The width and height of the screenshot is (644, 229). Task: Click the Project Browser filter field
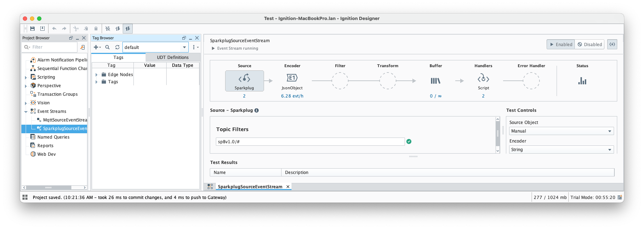coord(50,47)
